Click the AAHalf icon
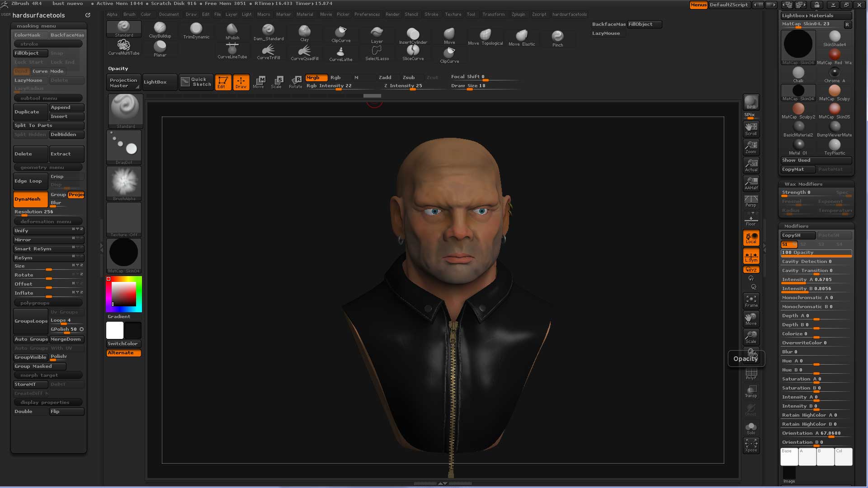Screen dimensions: 868x488 [x=751, y=183]
